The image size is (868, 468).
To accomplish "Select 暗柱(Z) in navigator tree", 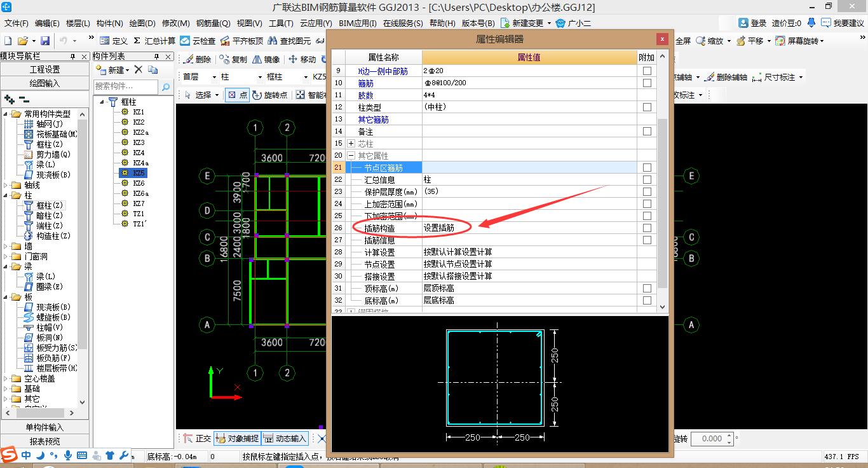I will (50, 216).
